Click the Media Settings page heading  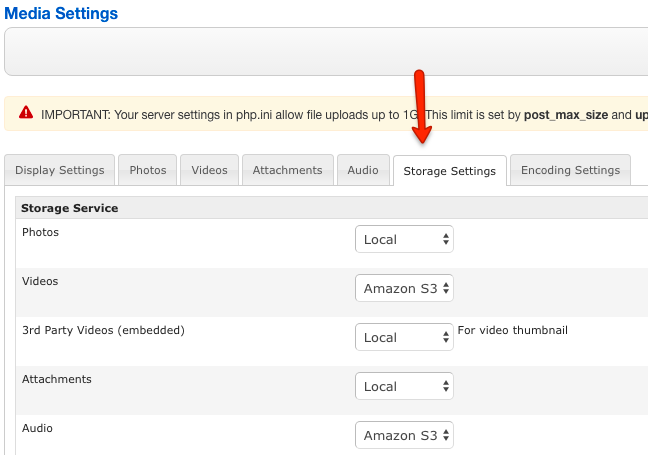pyautogui.click(x=61, y=14)
